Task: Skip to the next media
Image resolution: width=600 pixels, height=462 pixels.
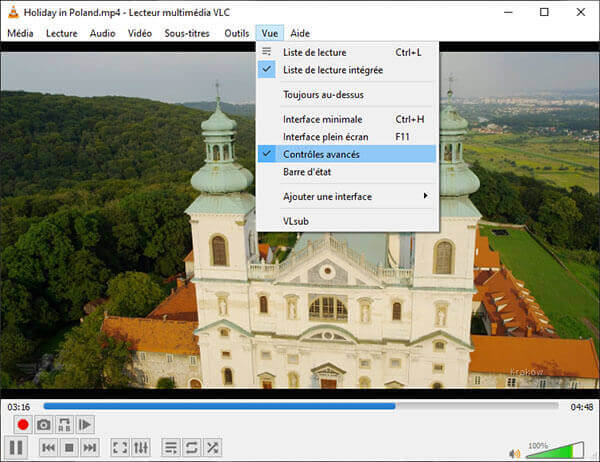Action: click(x=89, y=448)
